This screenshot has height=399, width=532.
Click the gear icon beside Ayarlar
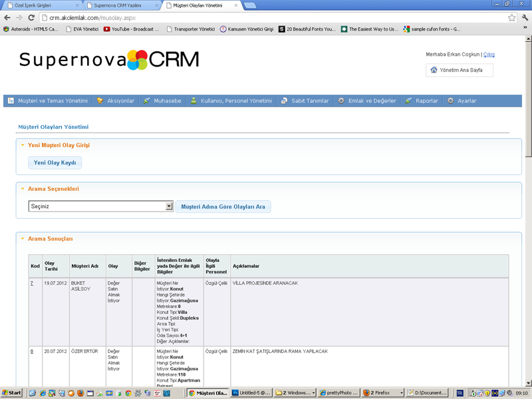[x=450, y=101]
